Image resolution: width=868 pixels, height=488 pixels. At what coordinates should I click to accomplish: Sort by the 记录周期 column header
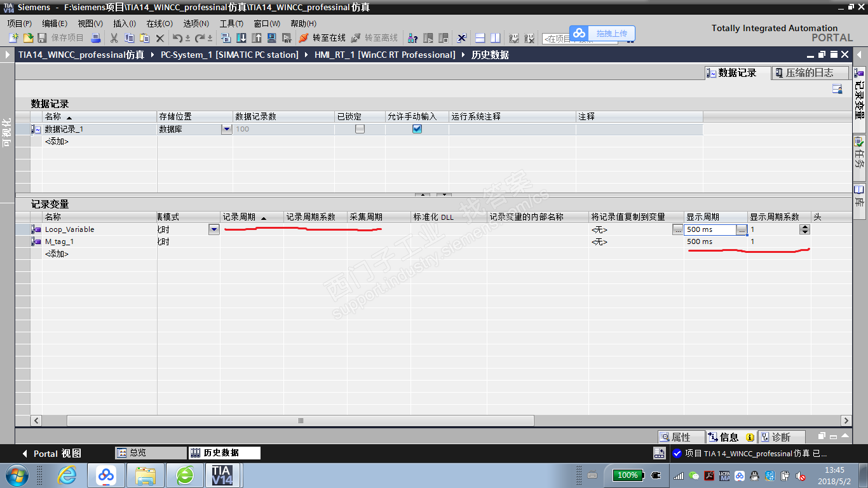252,217
